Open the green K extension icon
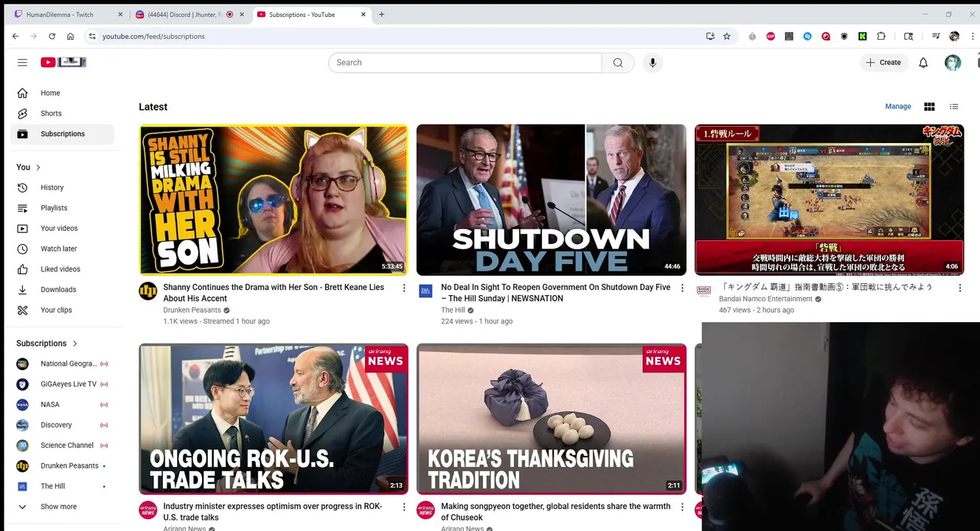The image size is (980, 531). pyautogui.click(x=863, y=36)
